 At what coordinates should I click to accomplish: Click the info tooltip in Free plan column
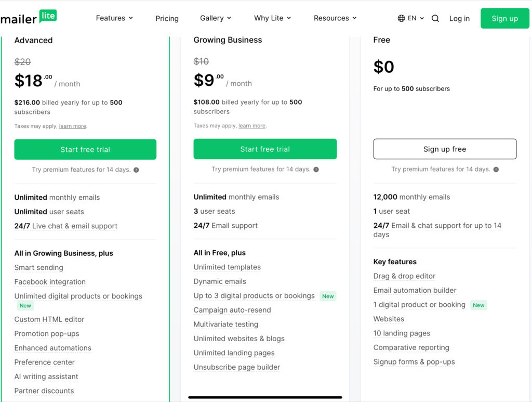tap(496, 170)
